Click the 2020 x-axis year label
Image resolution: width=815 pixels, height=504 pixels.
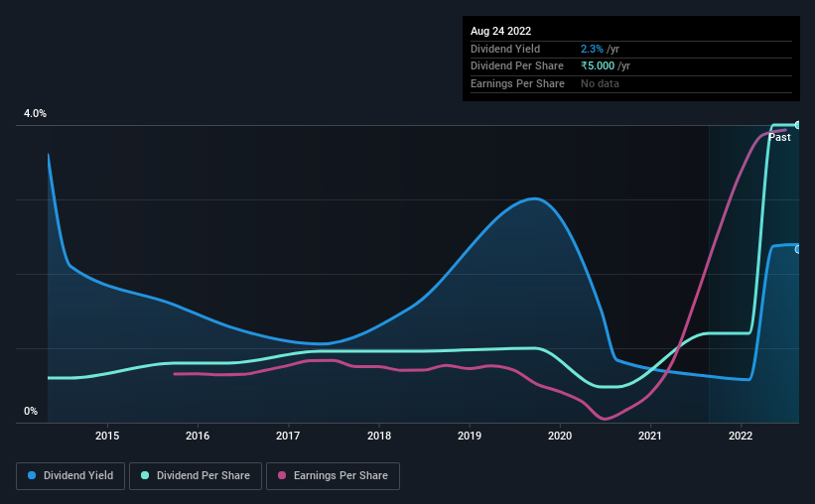point(560,436)
